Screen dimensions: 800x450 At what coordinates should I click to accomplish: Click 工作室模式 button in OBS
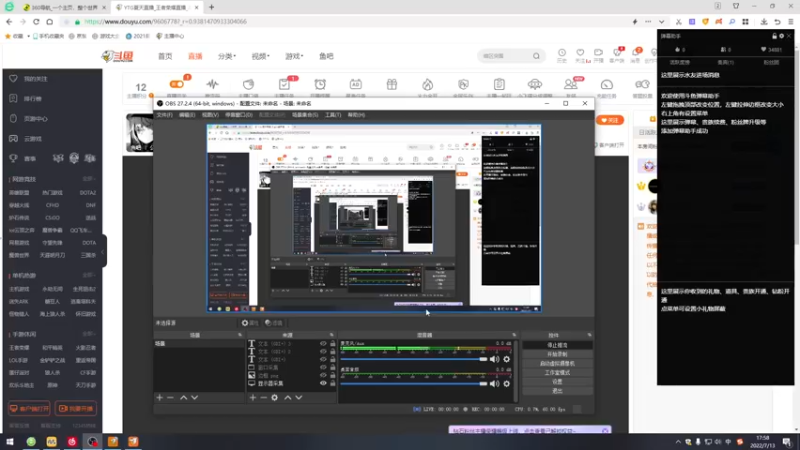pos(557,372)
